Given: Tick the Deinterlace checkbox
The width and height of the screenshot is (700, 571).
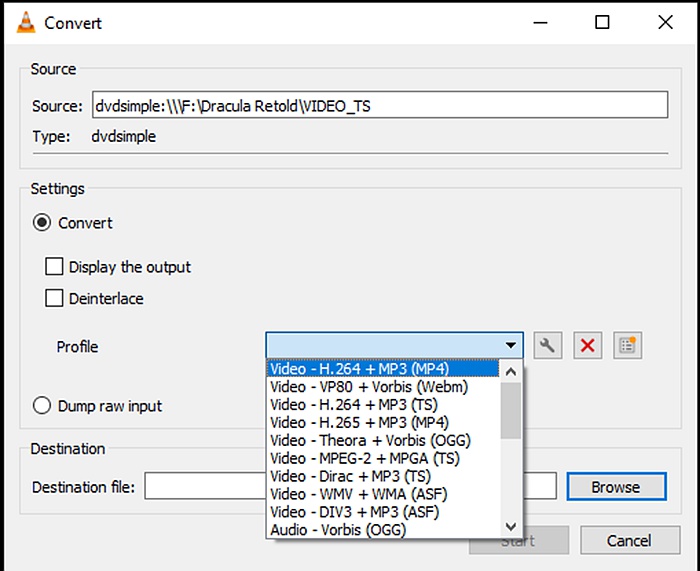Looking at the screenshot, I should [x=54, y=298].
